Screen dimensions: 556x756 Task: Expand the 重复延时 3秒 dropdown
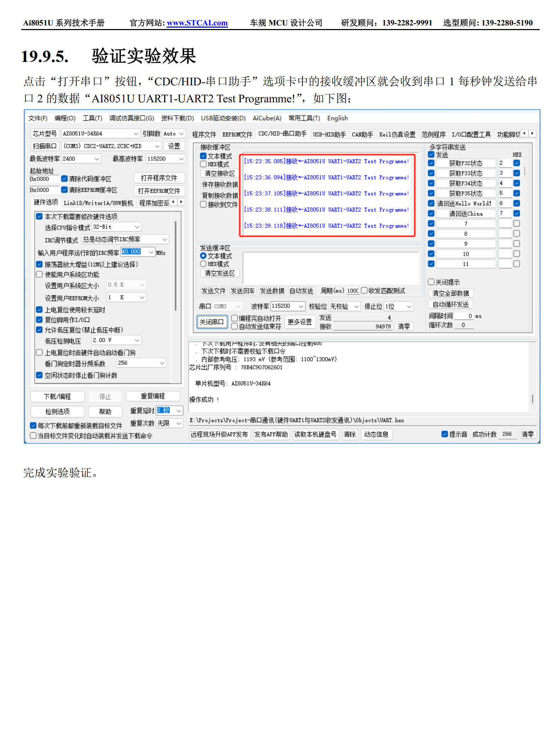pyautogui.click(x=179, y=411)
